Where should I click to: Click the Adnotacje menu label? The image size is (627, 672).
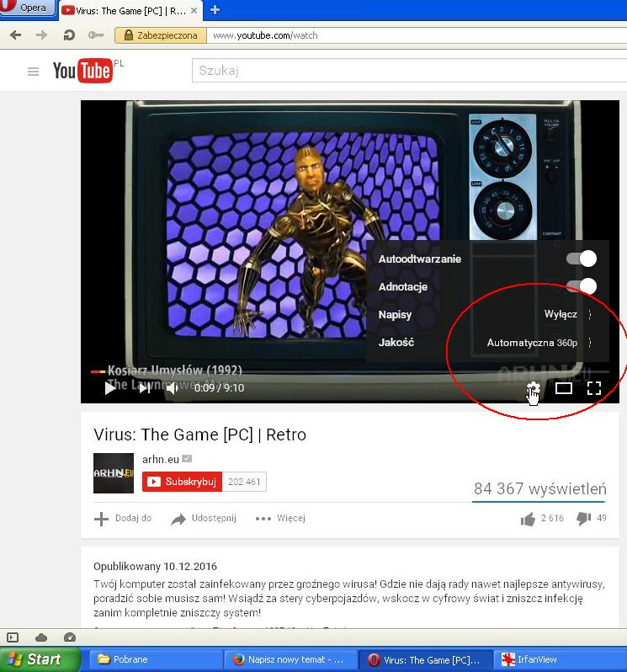click(x=403, y=286)
